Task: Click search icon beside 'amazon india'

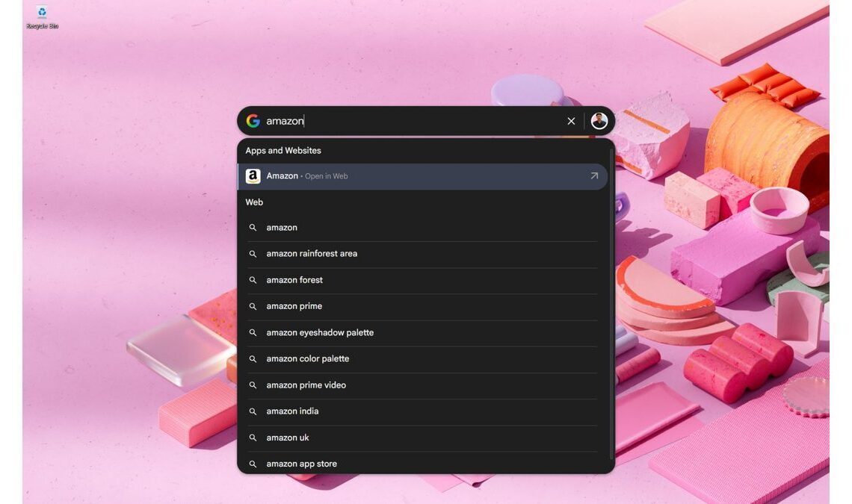Action: 253,411
